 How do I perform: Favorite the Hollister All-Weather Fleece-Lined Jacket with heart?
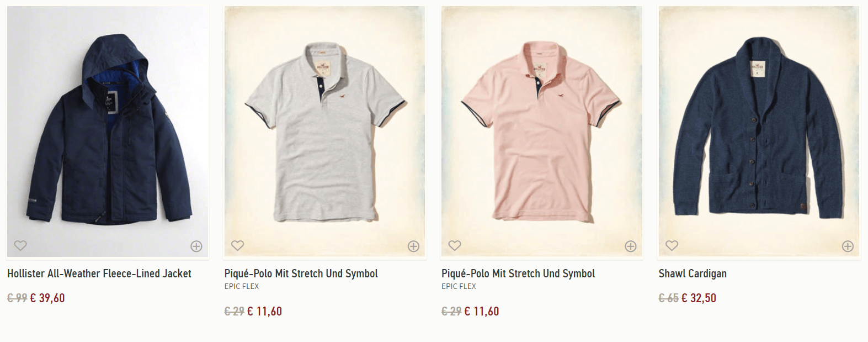click(20, 245)
